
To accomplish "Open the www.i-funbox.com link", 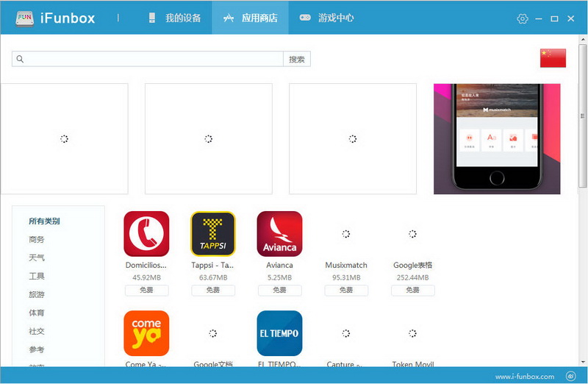I will (525, 376).
